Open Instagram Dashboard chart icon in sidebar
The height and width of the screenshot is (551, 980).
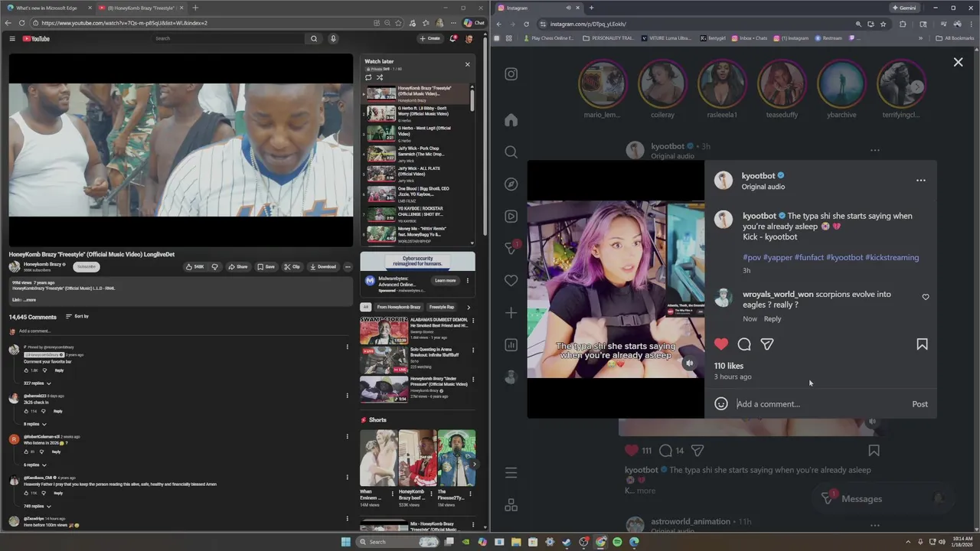pos(511,344)
